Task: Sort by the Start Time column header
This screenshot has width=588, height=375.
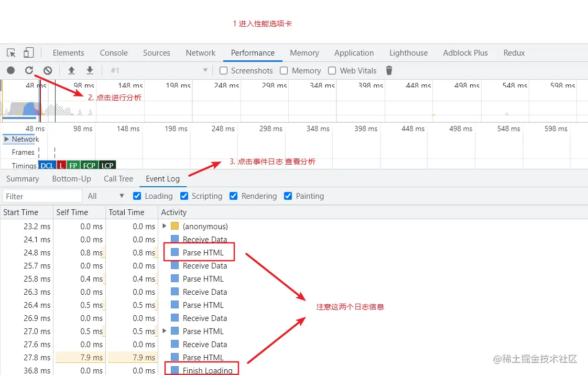Action: [x=27, y=212]
